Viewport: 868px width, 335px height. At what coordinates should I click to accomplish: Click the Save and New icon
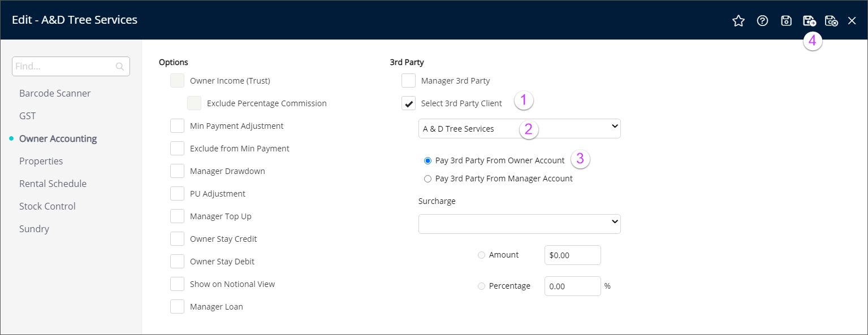[809, 21]
